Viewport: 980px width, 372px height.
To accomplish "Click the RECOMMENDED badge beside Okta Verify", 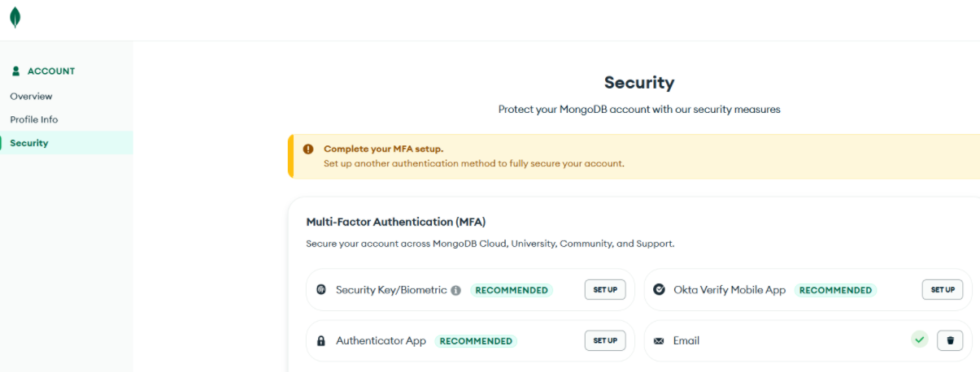I will coord(835,290).
